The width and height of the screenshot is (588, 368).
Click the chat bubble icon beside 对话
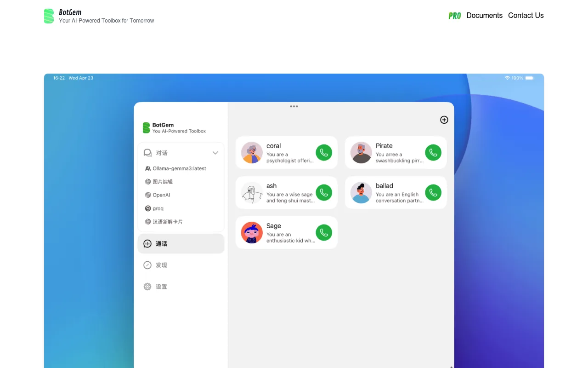pyautogui.click(x=147, y=153)
